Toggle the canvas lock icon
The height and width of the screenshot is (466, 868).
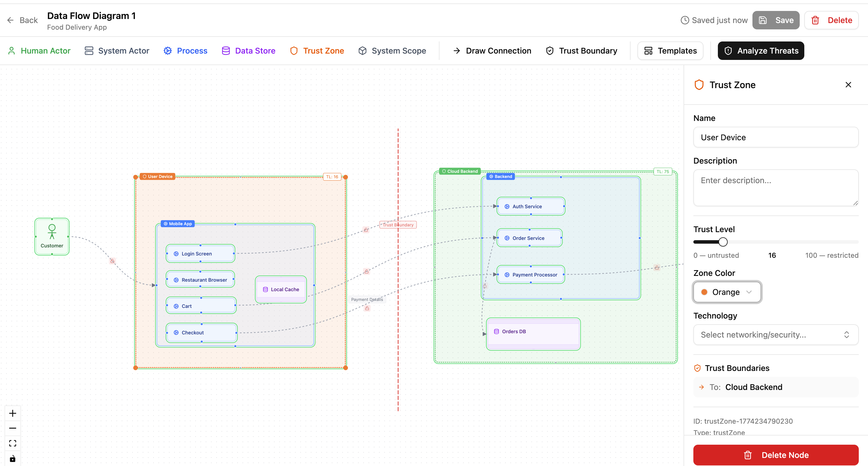[12, 458]
